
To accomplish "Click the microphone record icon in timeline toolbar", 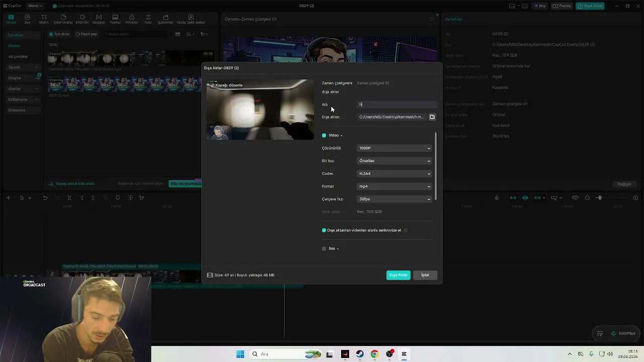I will coord(497,198).
